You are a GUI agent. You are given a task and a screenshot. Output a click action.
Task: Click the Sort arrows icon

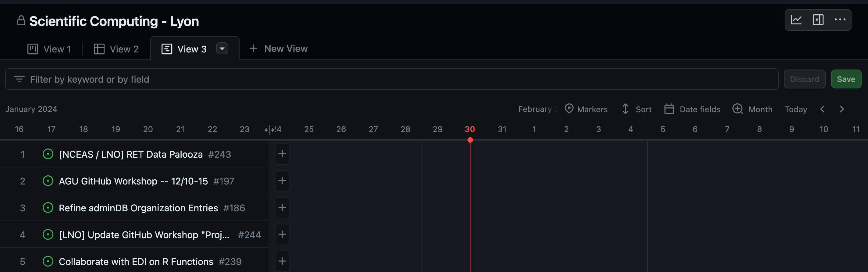click(625, 109)
